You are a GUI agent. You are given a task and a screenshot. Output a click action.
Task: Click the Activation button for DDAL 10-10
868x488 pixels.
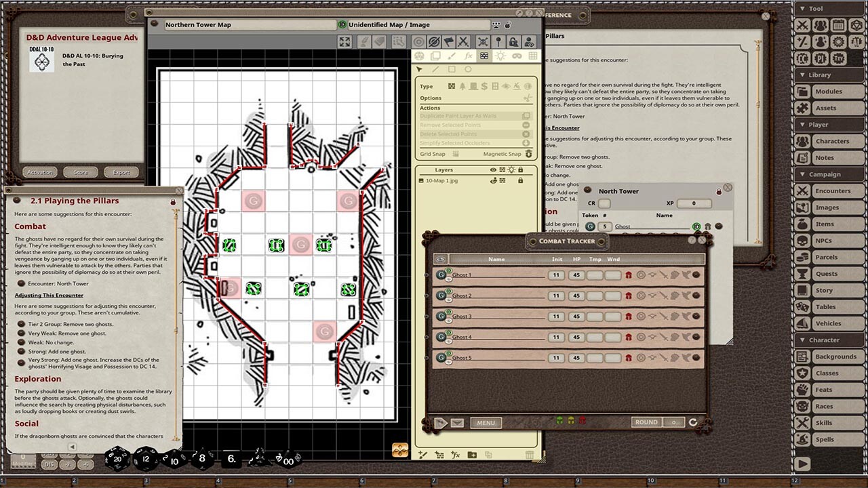point(39,171)
